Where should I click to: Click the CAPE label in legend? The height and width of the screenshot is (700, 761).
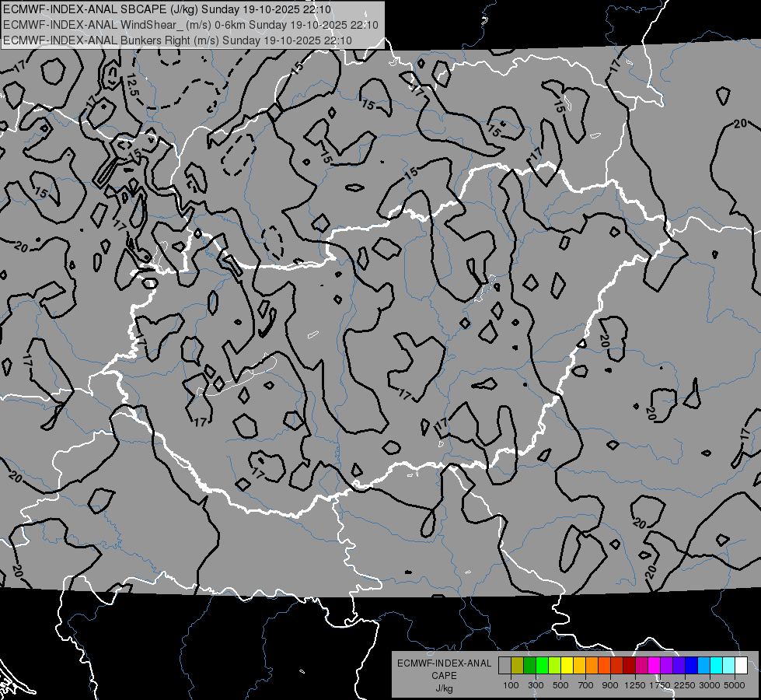click(x=444, y=676)
